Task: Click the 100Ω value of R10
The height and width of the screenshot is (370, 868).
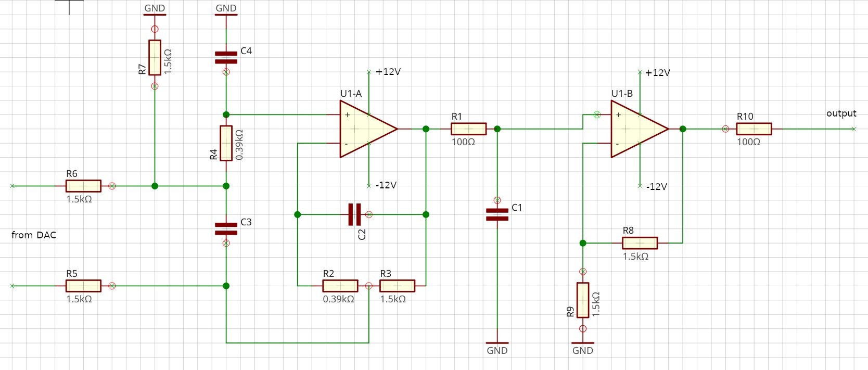Action: coord(748,142)
